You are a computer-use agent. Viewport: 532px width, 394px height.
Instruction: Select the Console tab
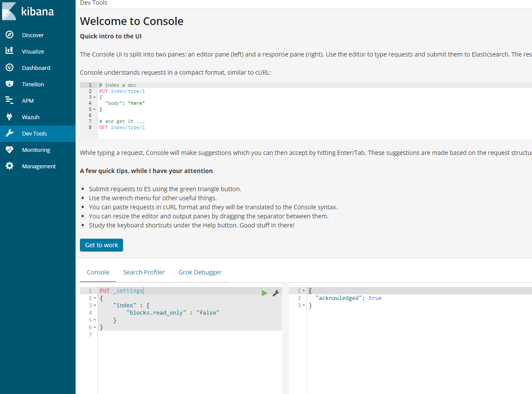point(98,272)
